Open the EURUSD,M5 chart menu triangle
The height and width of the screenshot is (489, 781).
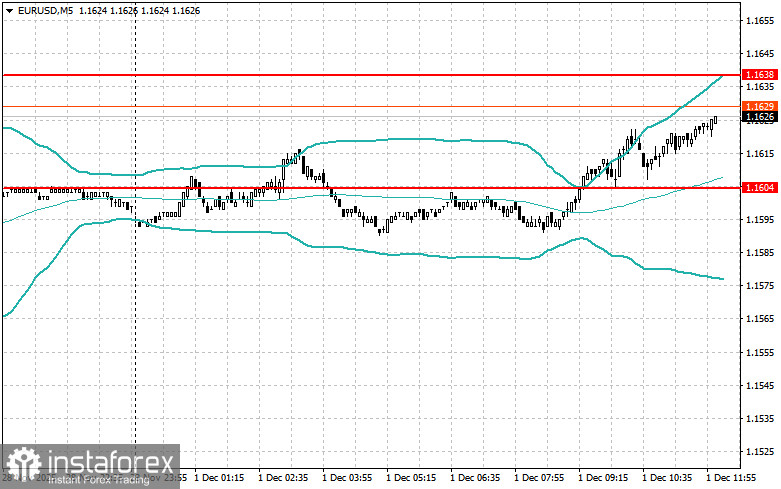click(x=9, y=10)
